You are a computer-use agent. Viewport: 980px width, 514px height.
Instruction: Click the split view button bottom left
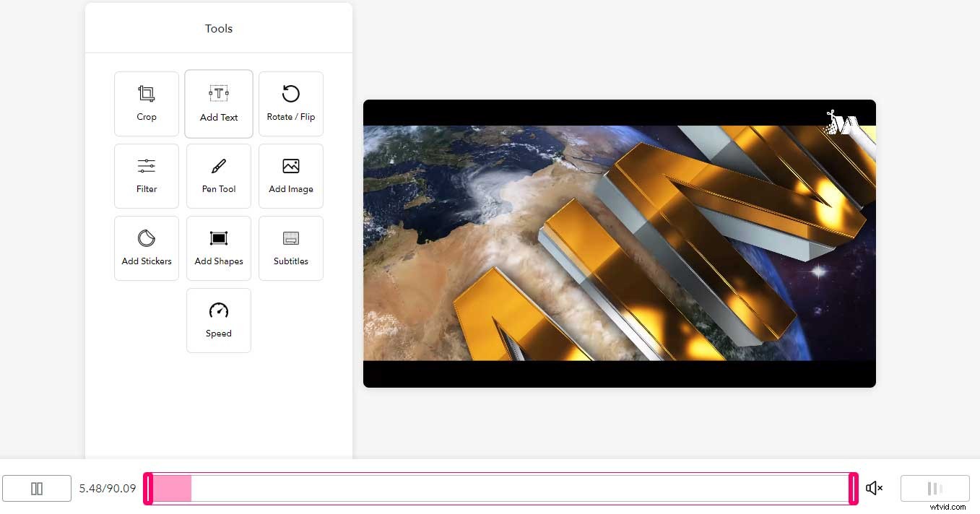[37, 489]
